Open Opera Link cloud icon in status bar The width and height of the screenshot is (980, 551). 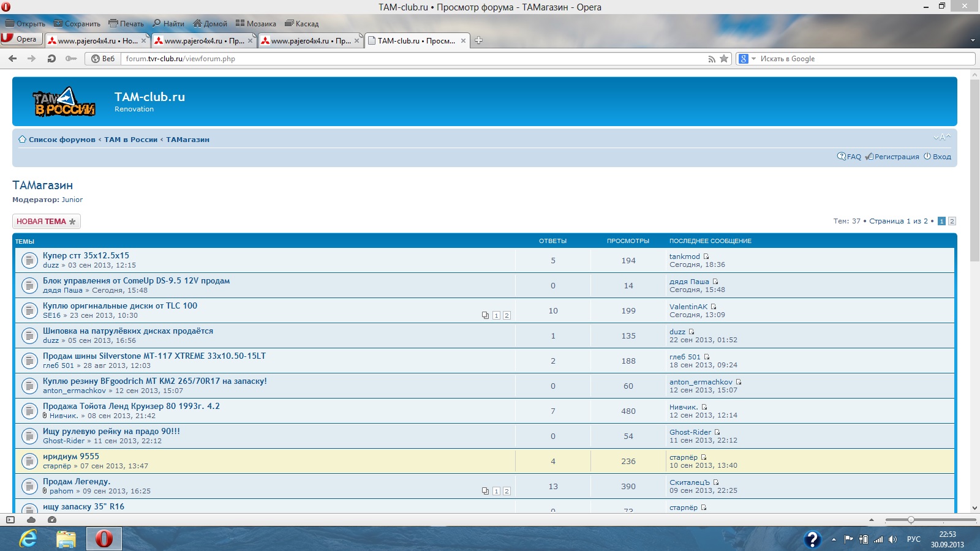[31, 520]
